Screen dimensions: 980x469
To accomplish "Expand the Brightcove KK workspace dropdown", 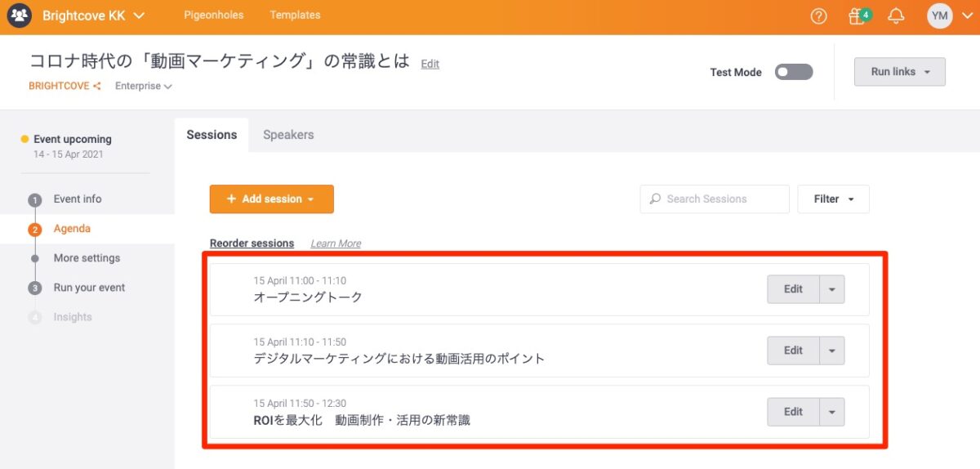I will [x=138, y=16].
